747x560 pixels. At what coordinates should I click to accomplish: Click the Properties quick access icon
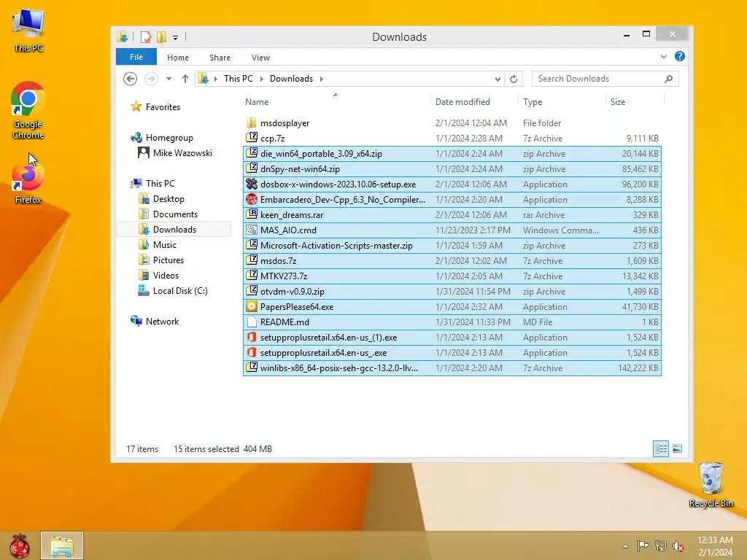[x=146, y=36]
